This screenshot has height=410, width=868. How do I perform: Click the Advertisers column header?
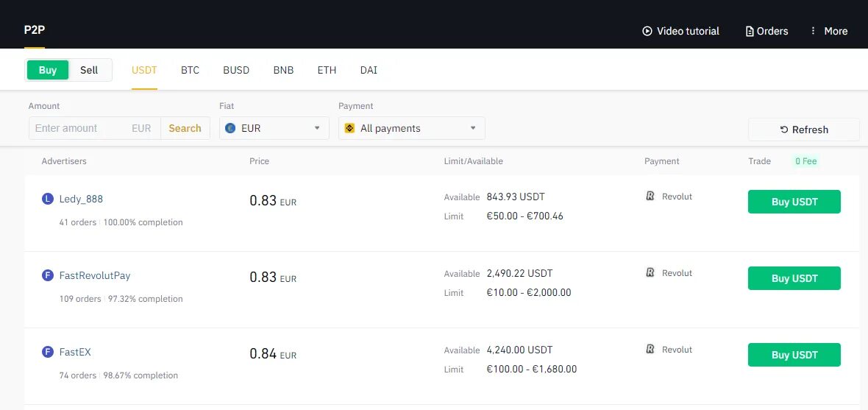point(64,161)
